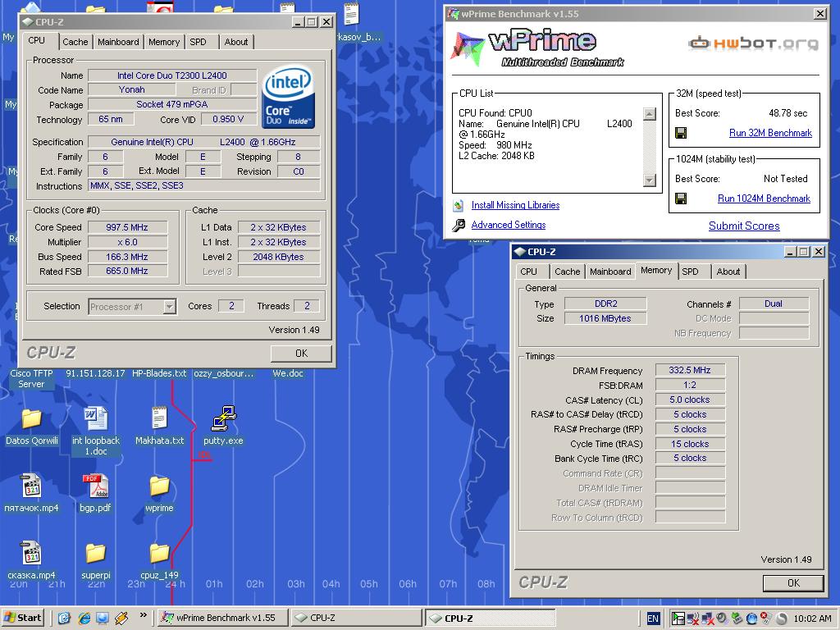Select the superpi folder icon

(x=95, y=554)
